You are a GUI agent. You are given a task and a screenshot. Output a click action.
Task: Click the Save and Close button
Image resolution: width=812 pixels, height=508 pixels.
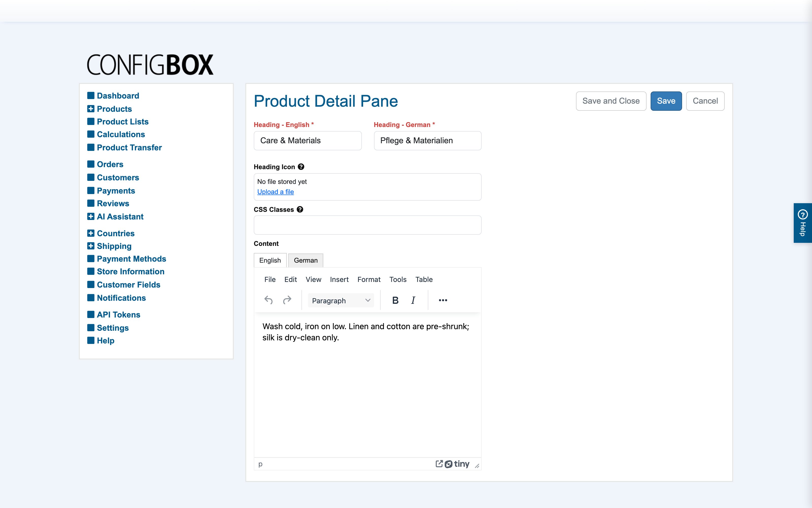pyautogui.click(x=611, y=101)
